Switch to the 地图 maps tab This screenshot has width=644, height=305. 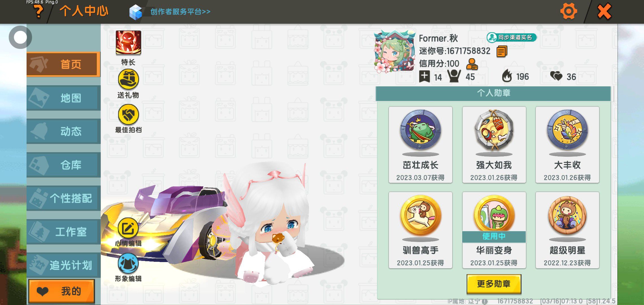click(64, 98)
